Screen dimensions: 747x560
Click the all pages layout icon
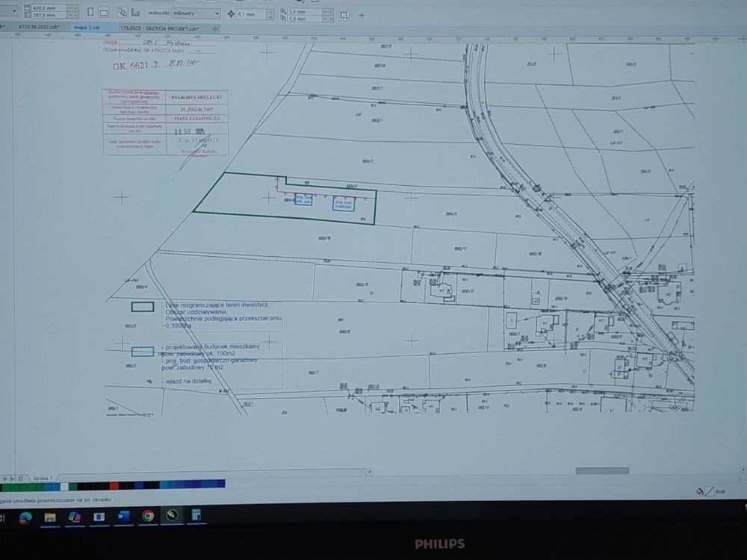123,13
